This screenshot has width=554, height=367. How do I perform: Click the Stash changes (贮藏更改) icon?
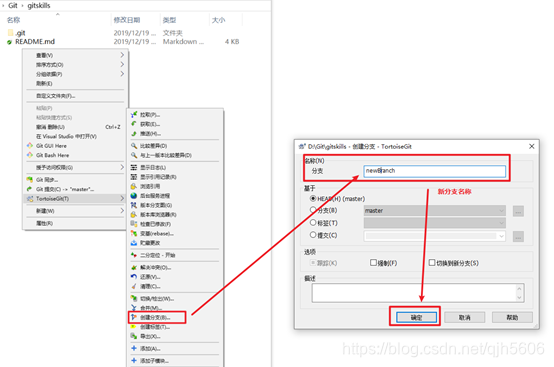[x=134, y=243]
